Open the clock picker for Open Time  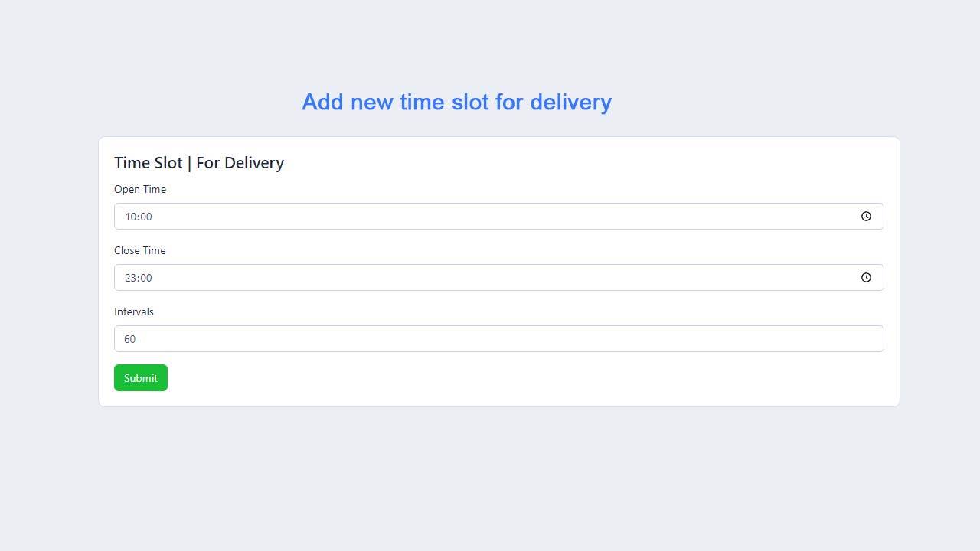(x=866, y=217)
